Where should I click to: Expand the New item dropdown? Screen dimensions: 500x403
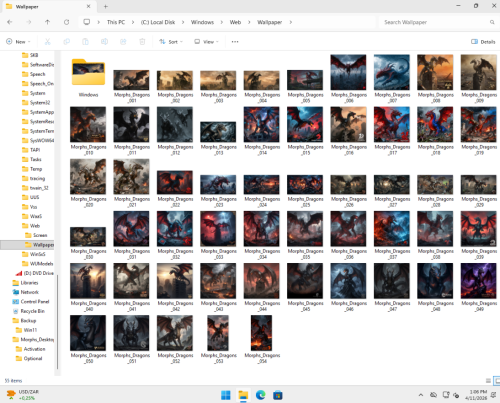click(18, 42)
